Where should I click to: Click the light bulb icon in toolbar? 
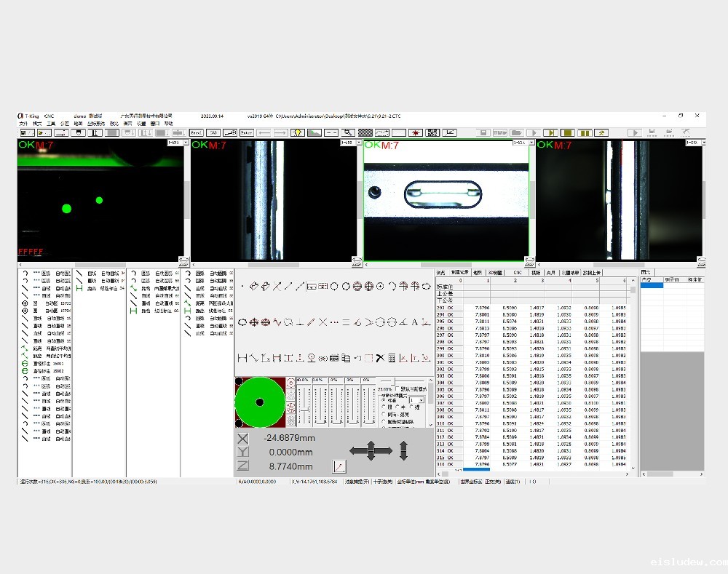pos(297,133)
